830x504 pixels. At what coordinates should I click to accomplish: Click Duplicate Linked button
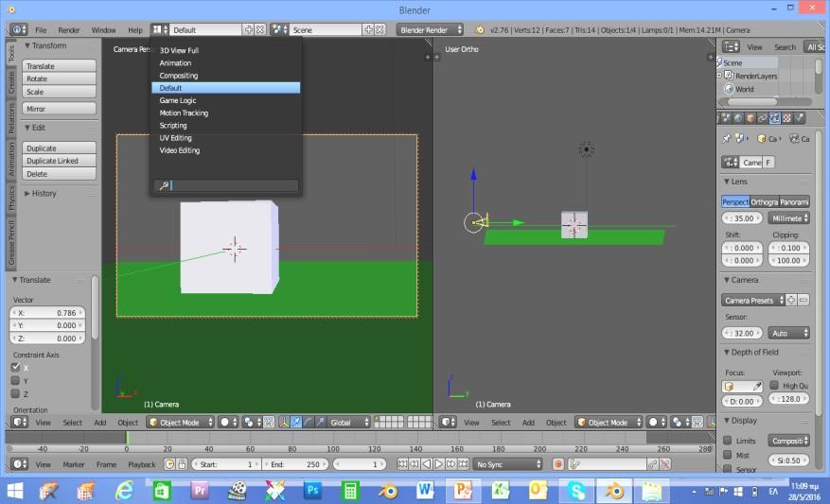[x=60, y=161]
